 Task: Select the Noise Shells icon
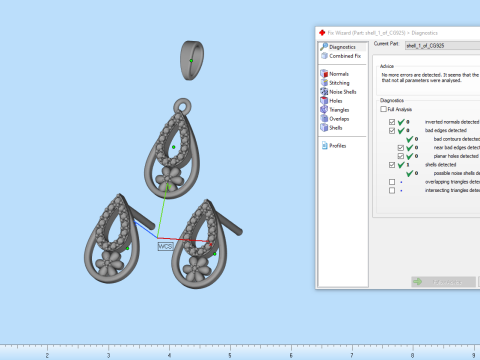(x=324, y=91)
